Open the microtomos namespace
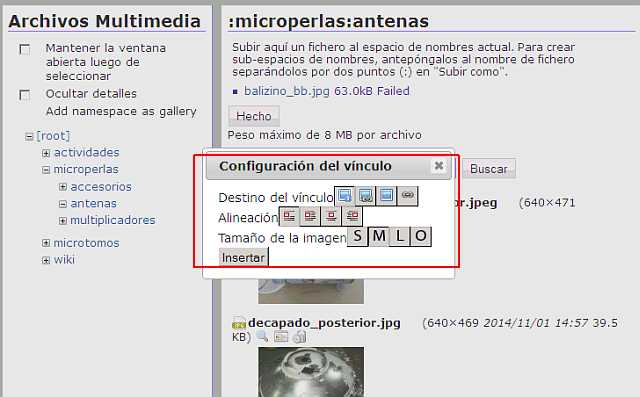The height and width of the screenshot is (397, 640). (86, 243)
